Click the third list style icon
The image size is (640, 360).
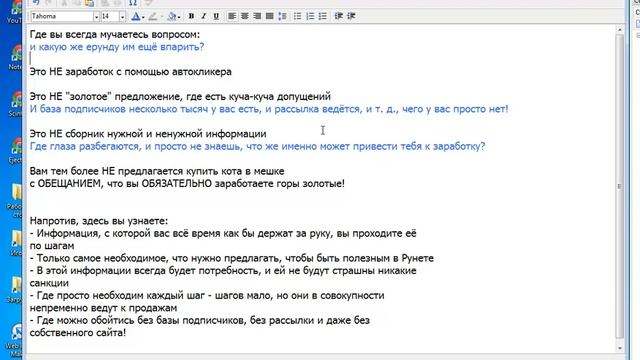(323, 16)
